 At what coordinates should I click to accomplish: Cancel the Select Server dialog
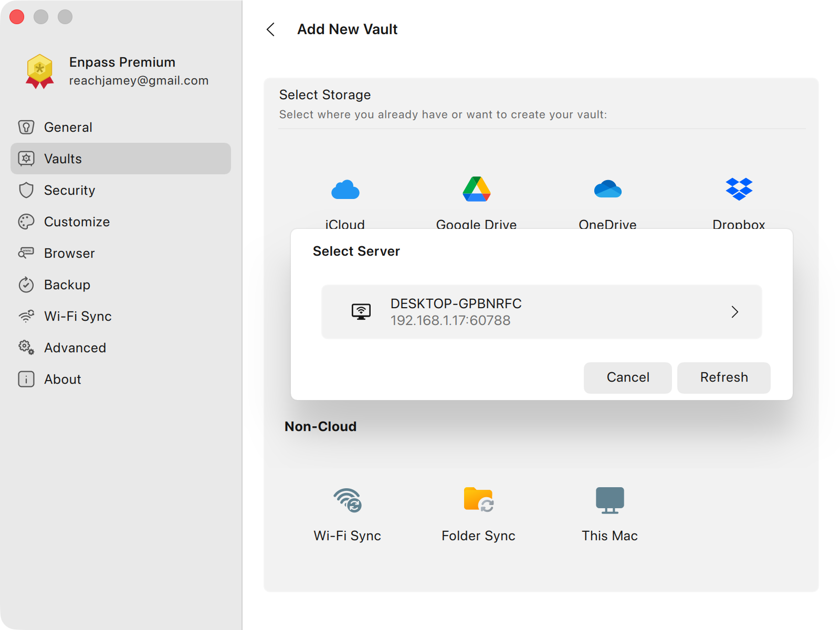click(x=628, y=377)
